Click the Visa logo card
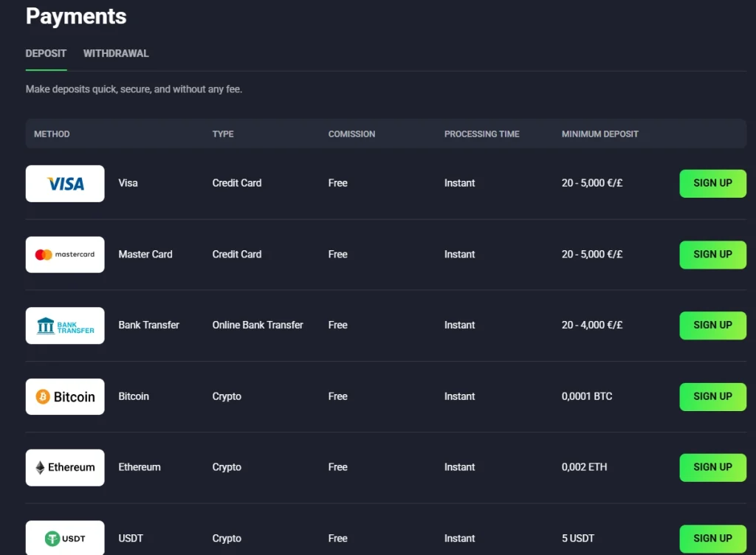Screen dimensions: 756x555 (x=65, y=184)
